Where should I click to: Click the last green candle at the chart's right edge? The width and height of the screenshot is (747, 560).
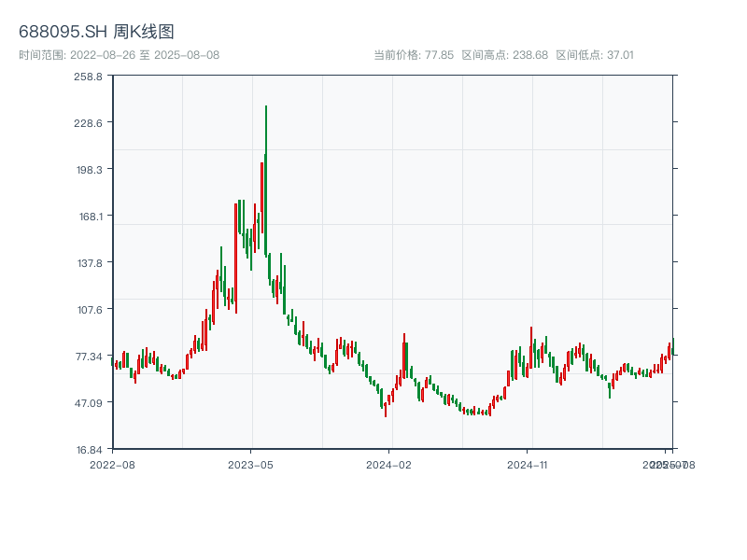(673, 346)
